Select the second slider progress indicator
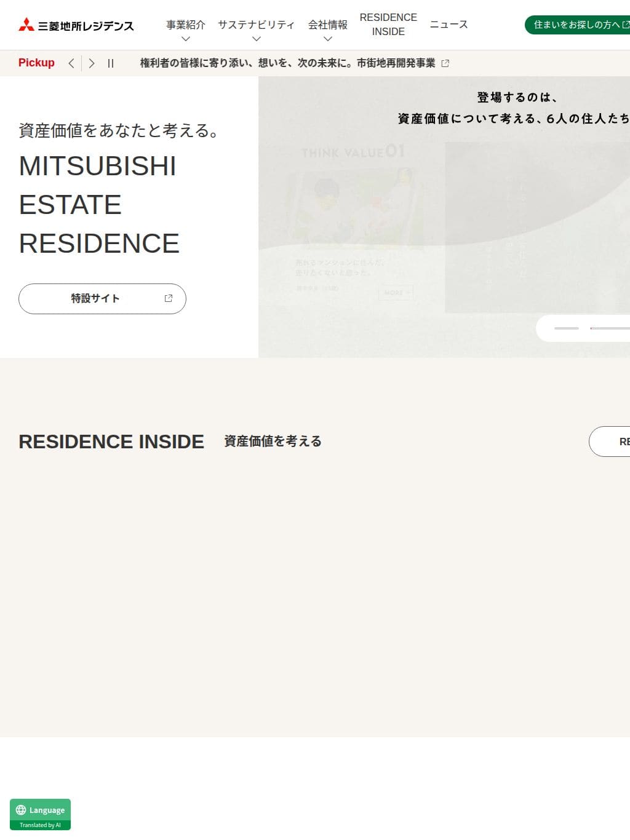 (610, 328)
